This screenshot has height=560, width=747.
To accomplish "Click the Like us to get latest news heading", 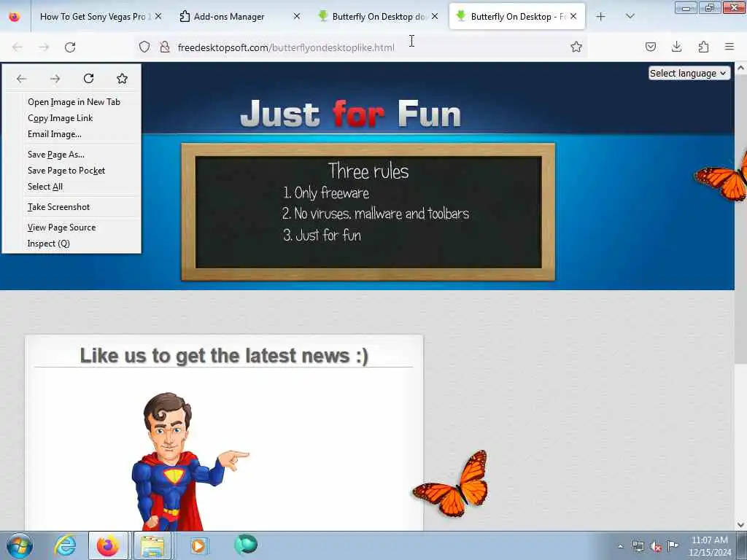I will tap(224, 356).
